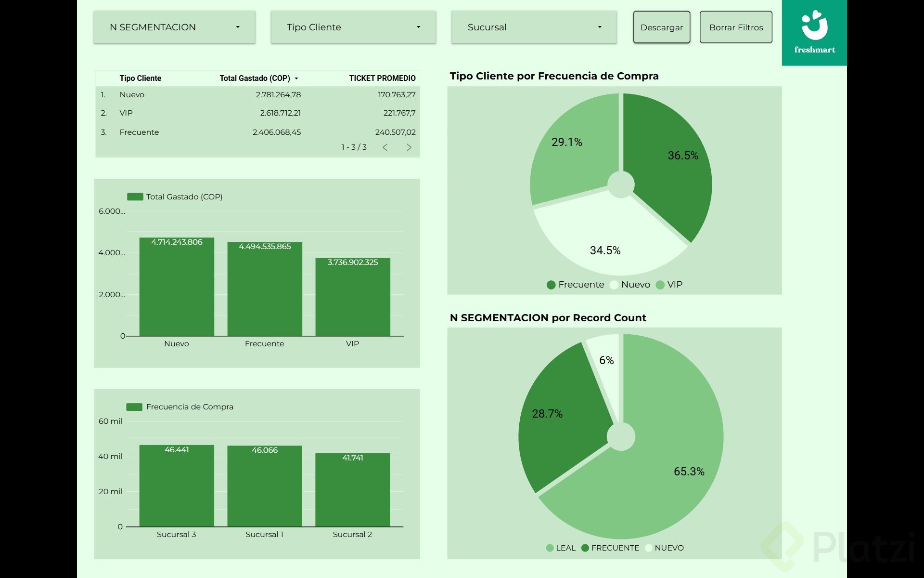Click sort arrow beside Total Gastado (COP)
Screen dimensions: 924x578
[296, 79]
